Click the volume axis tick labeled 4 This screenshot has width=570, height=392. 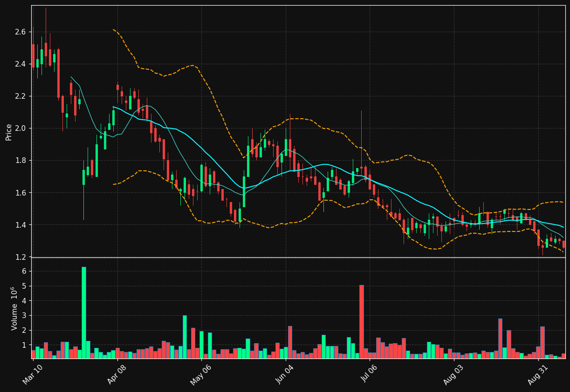(x=24, y=301)
